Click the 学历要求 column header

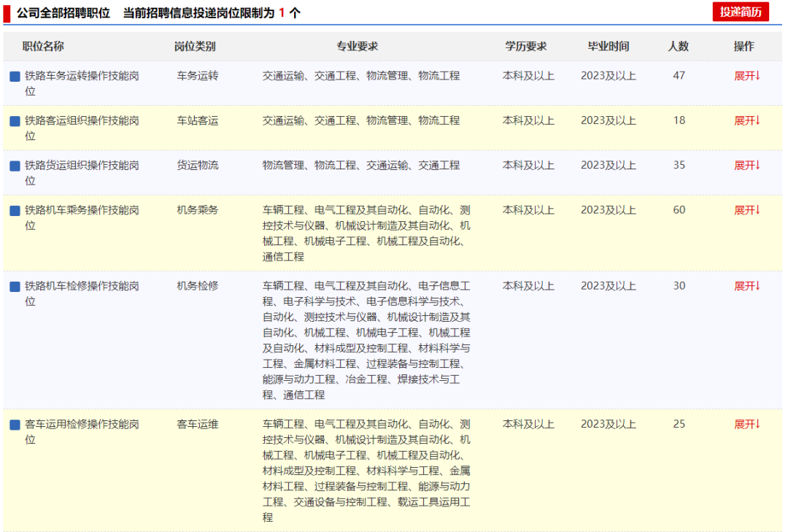coord(525,46)
